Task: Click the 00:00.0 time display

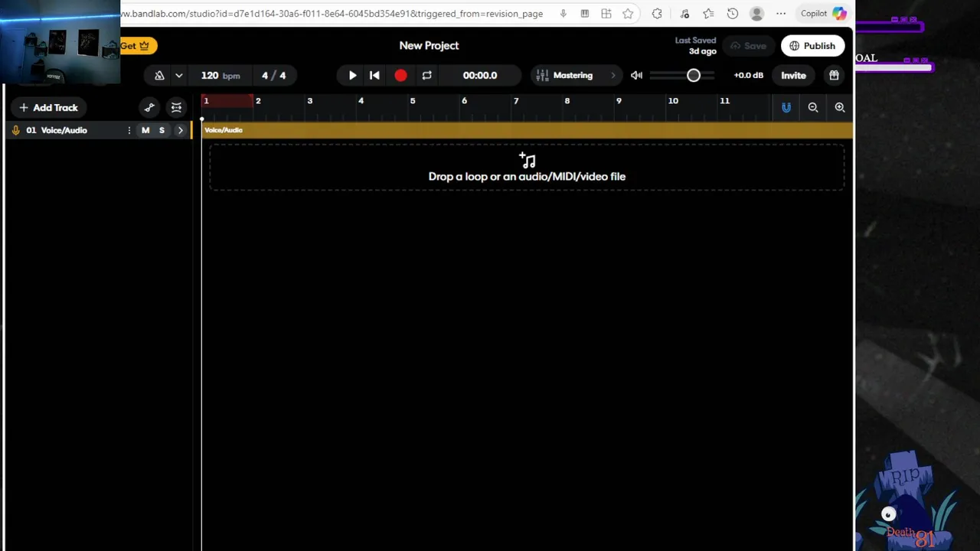Action: click(480, 76)
